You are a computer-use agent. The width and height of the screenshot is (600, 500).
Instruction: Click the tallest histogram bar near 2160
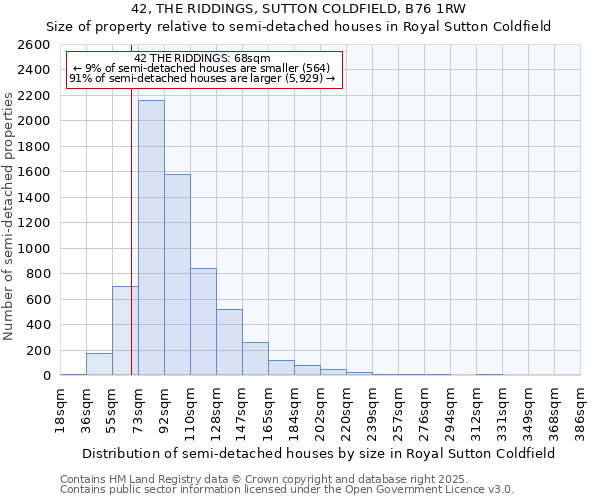point(151,238)
